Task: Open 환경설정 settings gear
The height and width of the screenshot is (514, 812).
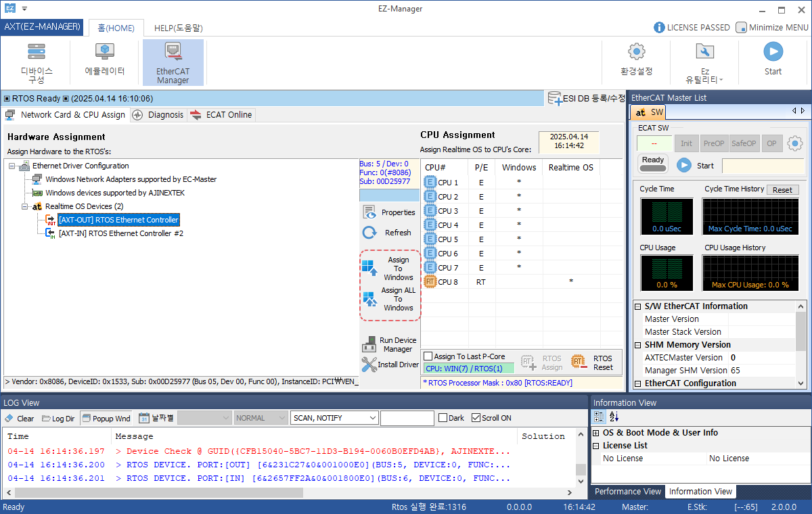Action: click(x=636, y=61)
